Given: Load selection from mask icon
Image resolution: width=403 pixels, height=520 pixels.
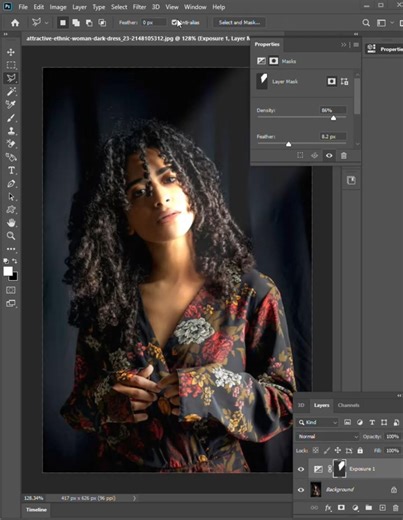Looking at the screenshot, I should 300,155.
